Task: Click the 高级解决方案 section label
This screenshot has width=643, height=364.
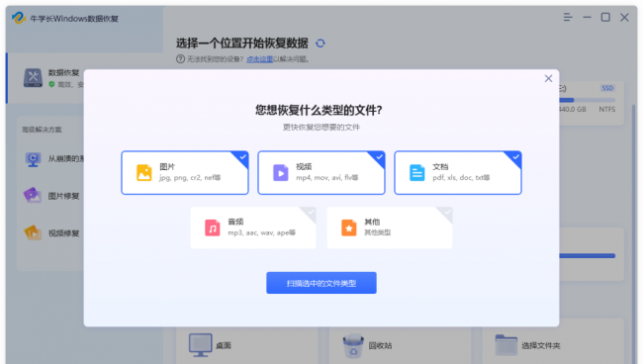Action: pos(42,130)
